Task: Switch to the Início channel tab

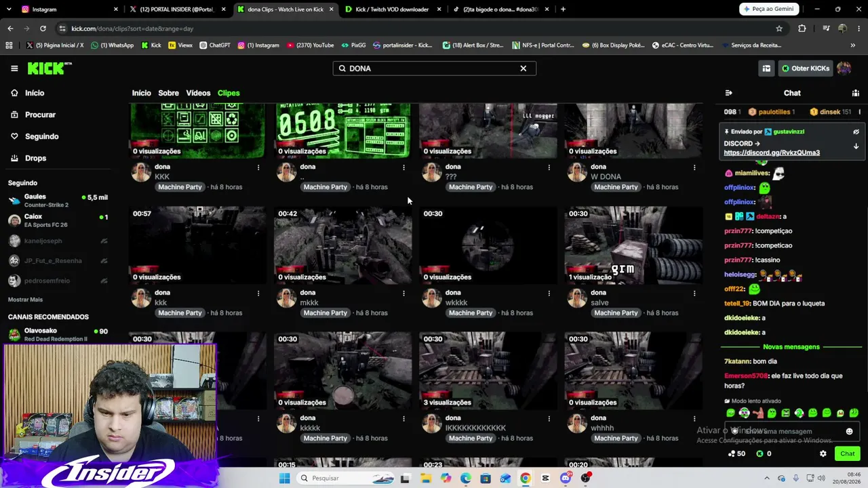Action: click(141, 93)
